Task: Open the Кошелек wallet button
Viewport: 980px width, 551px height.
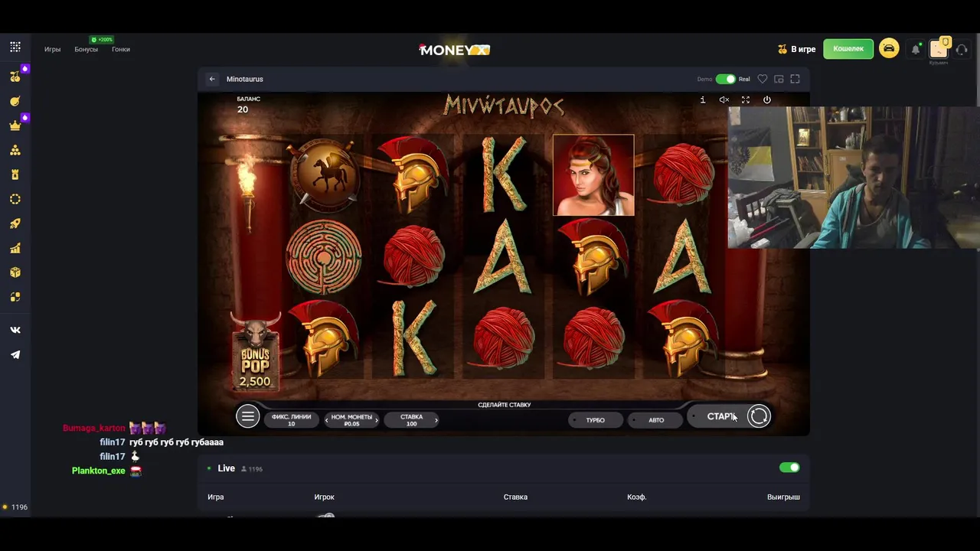Action: pyautogui.click(x=848, y=49)
